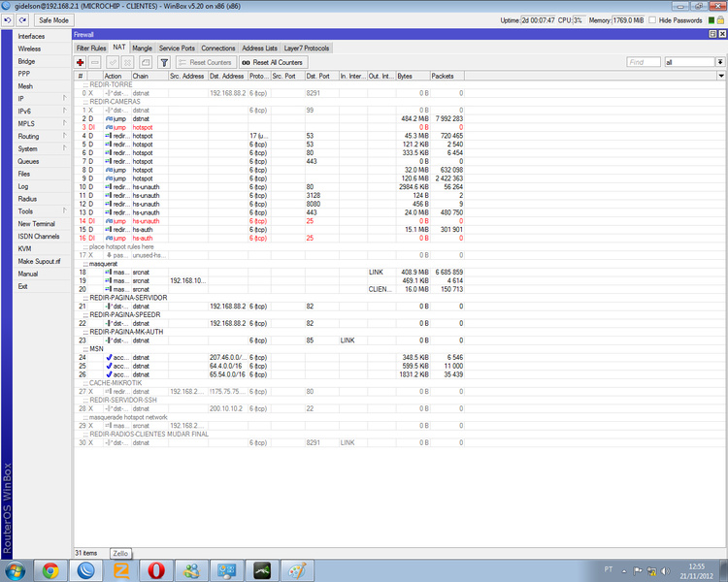Click Make Supout.rif
The image size is (728, 582).
[x=39, y=261]
